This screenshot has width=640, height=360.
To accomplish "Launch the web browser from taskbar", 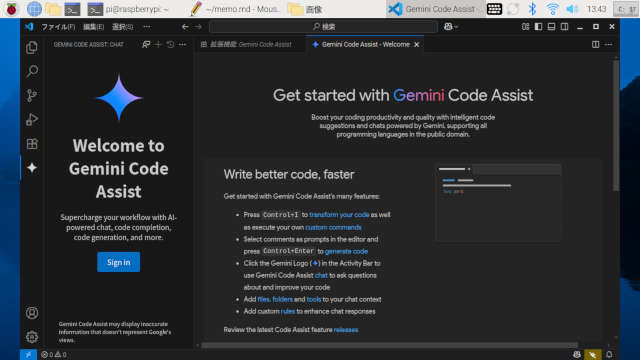I will tap(34, 9).
